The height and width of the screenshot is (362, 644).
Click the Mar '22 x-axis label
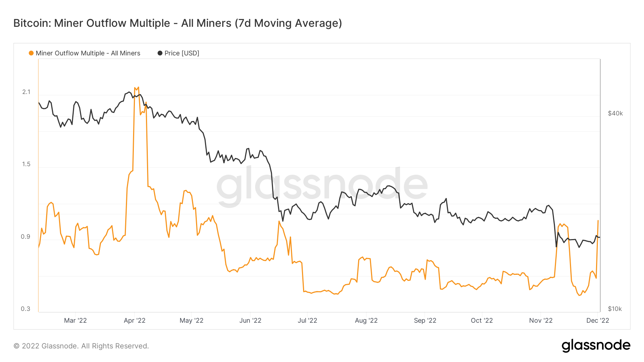[75, 321]
